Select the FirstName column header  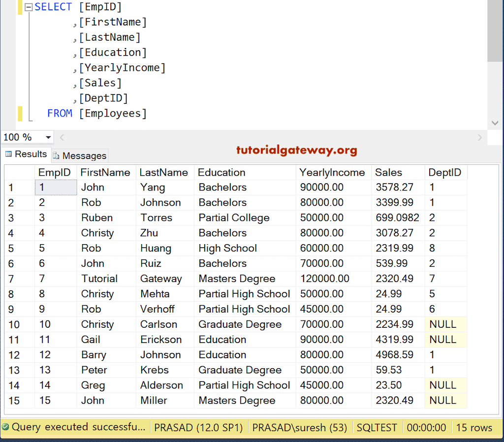coord(106,172)
